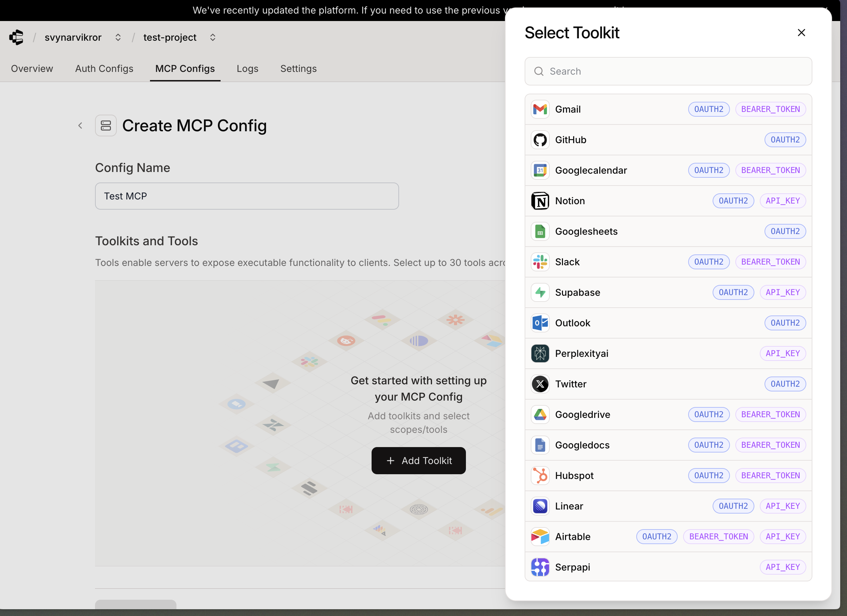847x616 pixels.
Task: Pick the Airtable toolkit icon
Action: tap(540, 537)
